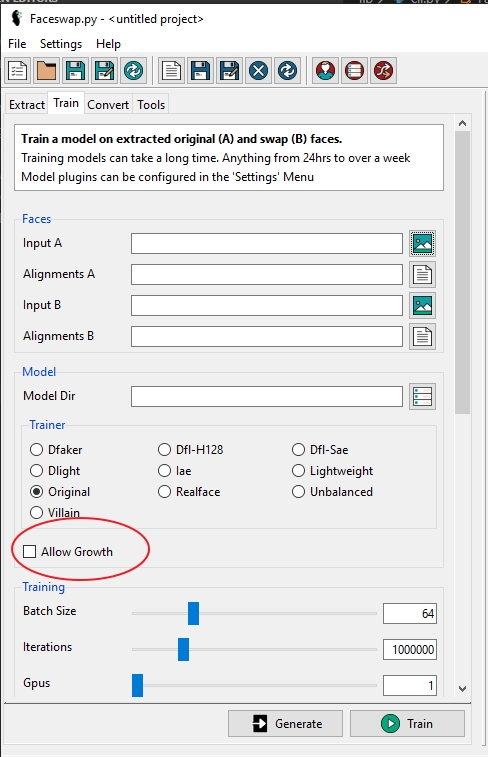Switch to the Extract tab
Viewport: 488px width, 757px height.
coord(27,105)
